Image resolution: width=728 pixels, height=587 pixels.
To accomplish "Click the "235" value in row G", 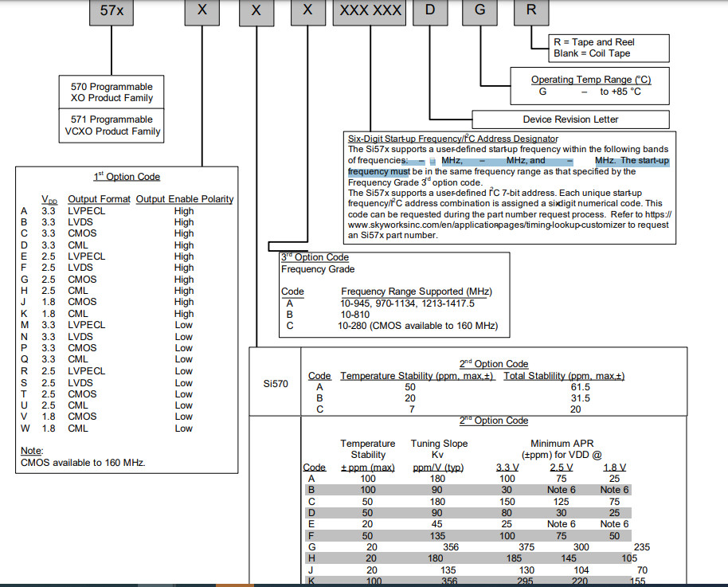I will click(x=642, y=547).
